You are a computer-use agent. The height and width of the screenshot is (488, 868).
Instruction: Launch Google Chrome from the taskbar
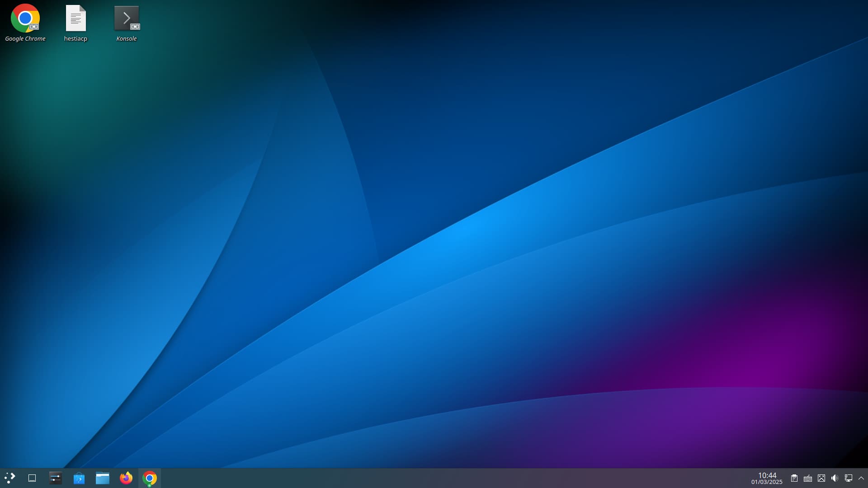click(x=150, y=478)
